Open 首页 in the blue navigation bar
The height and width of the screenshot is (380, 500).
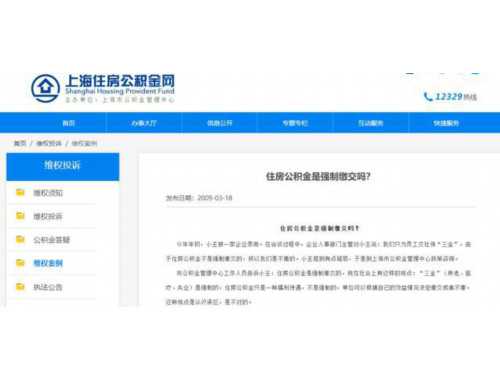click(69, 123)
